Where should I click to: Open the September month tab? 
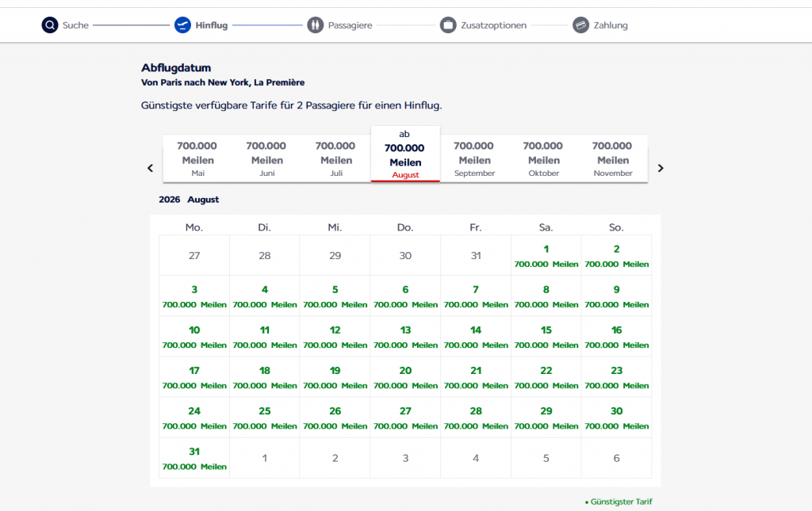pos(474,158)
